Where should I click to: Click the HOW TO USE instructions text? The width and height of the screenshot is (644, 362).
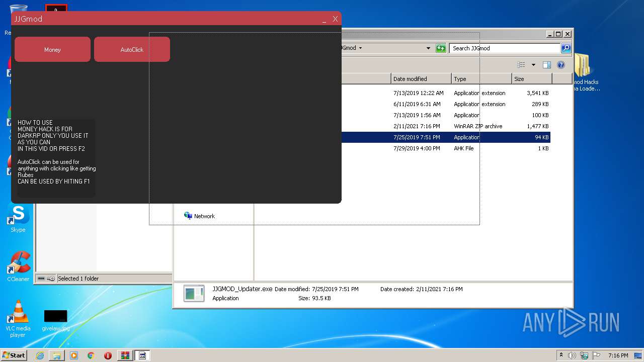point(56,152)
